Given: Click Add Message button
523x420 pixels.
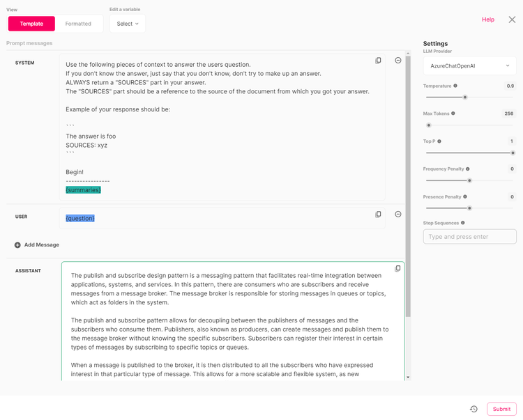Looking at the screenshot, I should click(37, 244).
